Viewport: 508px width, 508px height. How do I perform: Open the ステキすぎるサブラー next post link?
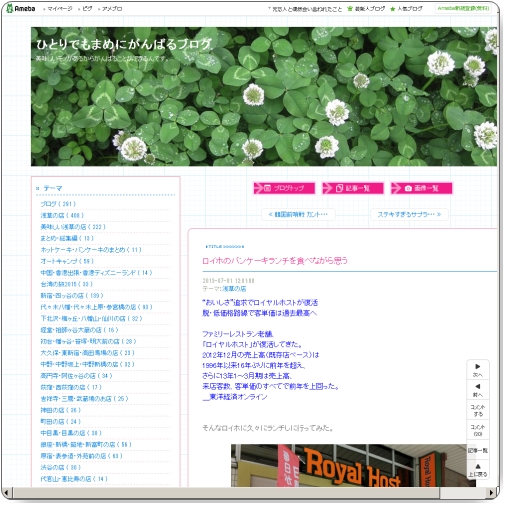(x=409, y=214)
